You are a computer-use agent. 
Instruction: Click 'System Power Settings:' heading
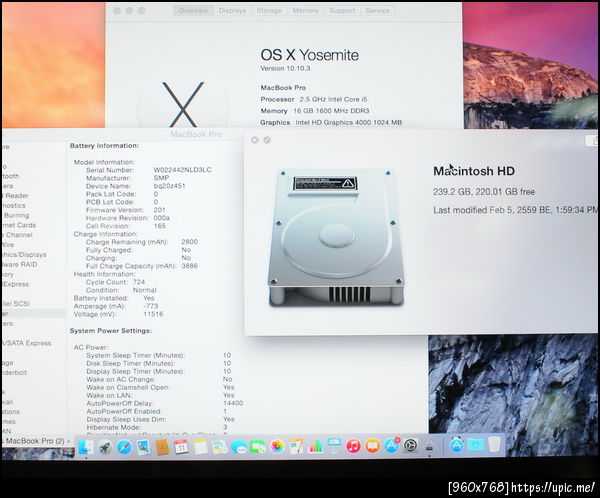[x=111, y=331]
